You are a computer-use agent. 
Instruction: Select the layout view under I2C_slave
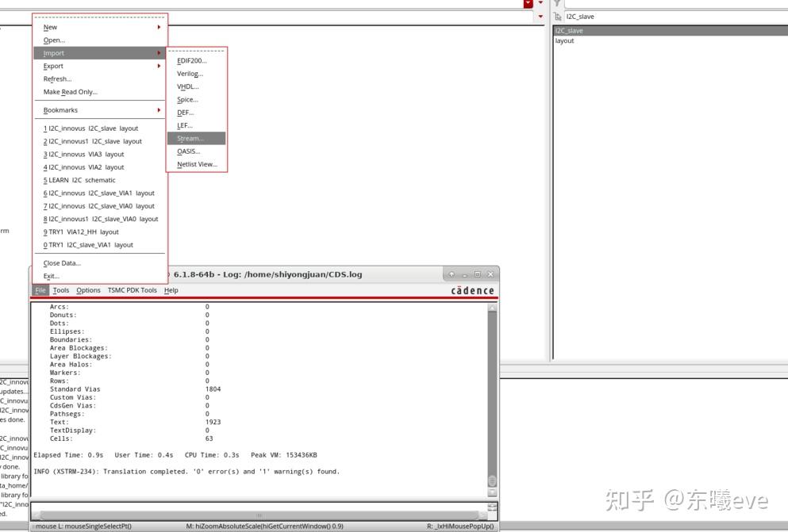(564, 40)
